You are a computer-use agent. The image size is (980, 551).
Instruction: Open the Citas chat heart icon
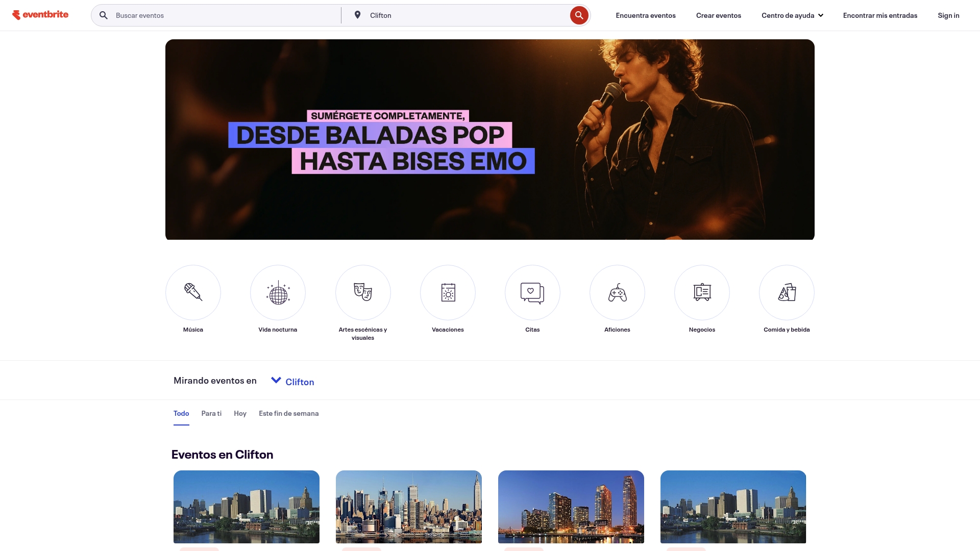point(532,292)
